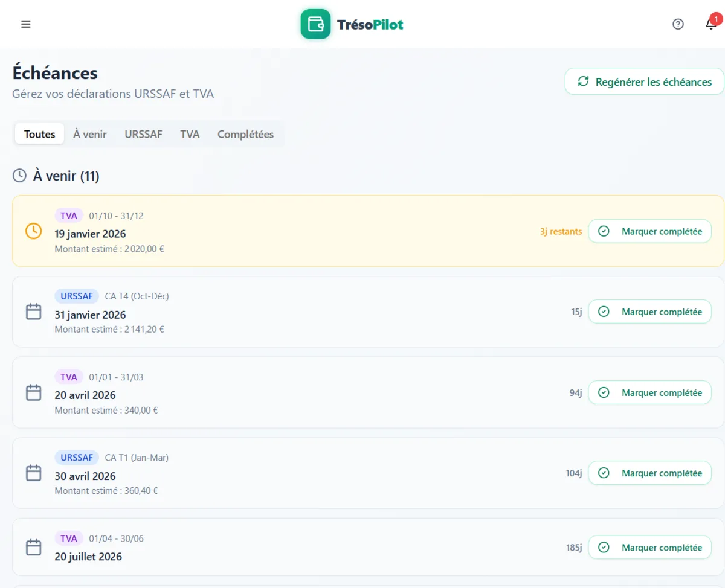The width and height of the screenshot is (725, 588).
Task: Show the Complétées tab
Action: click(x=245, y=134)
